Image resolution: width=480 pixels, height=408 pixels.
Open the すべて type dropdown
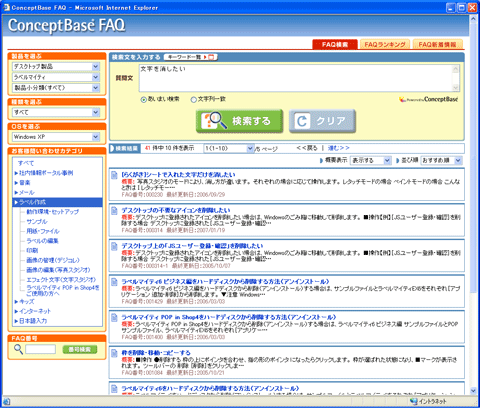96,112
